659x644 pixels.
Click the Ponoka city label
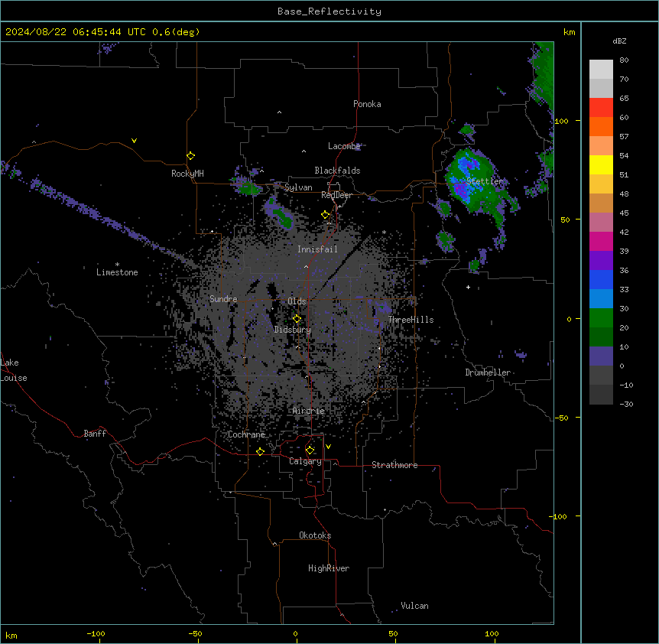click(367, 104)
